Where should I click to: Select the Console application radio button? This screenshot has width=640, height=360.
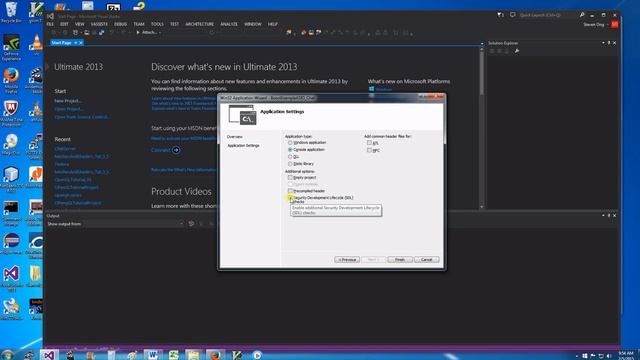pos(290,150)
